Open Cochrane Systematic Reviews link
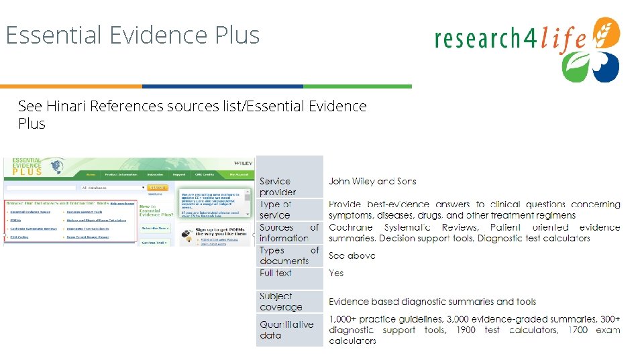This screenshot has width=644, height=362. pos(34,229)
